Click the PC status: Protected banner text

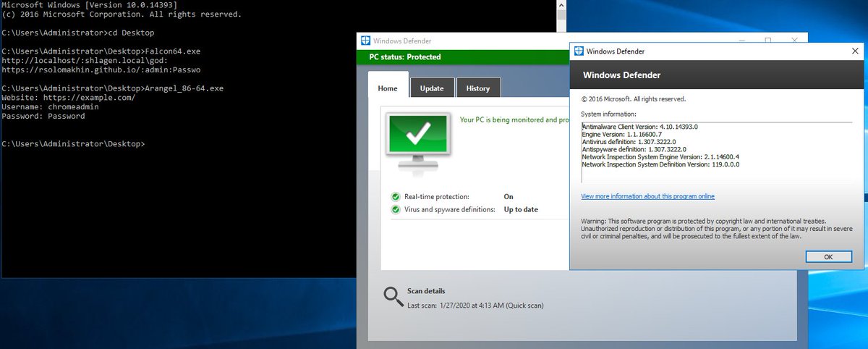(404, 57)
